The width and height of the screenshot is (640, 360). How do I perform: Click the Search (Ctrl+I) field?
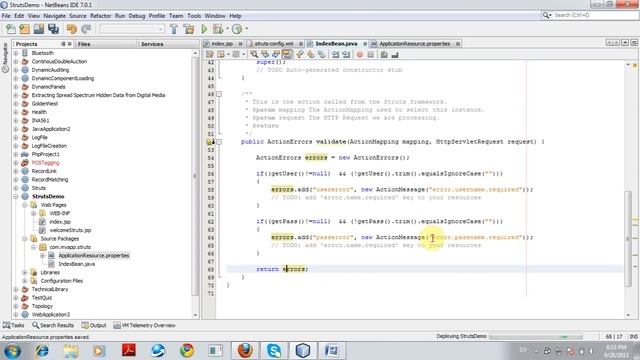point(589,15)
